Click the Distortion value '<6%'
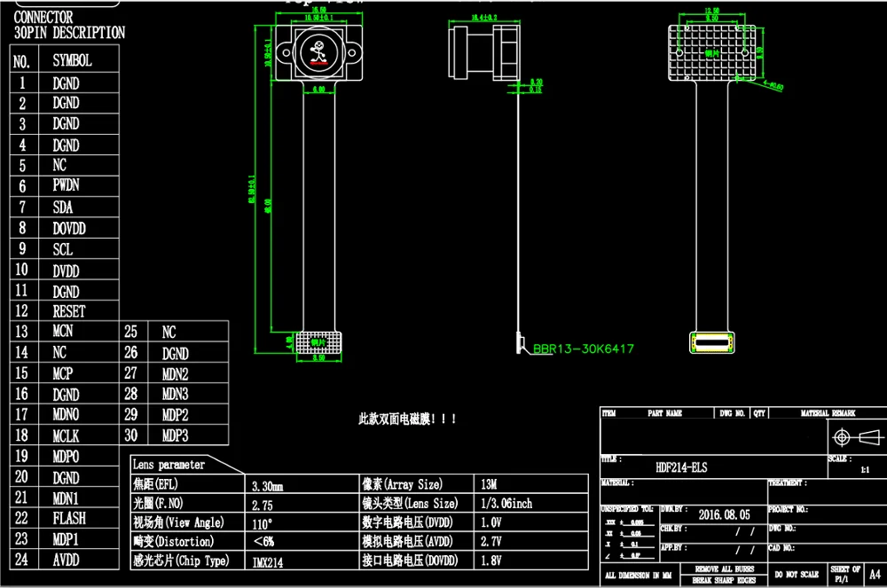This screenshot has width=887, height=588. [x=263, y=542]
